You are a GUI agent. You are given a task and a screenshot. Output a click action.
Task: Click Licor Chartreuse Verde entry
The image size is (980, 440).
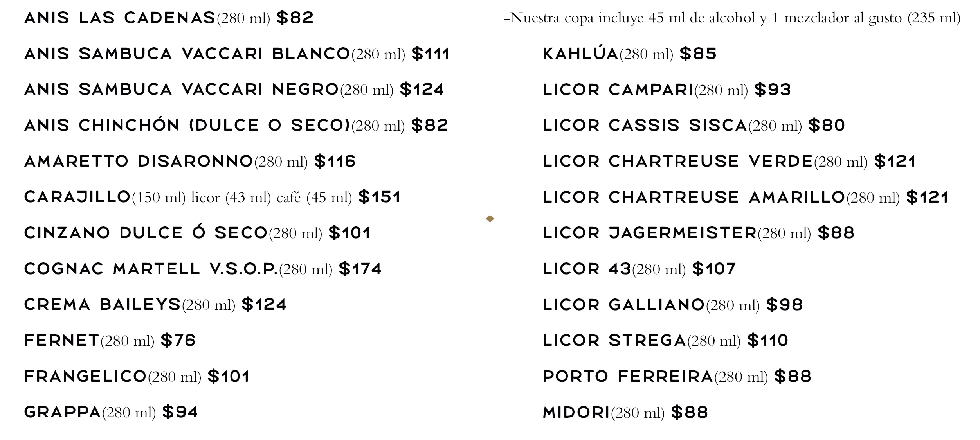(x=730, y=162)
